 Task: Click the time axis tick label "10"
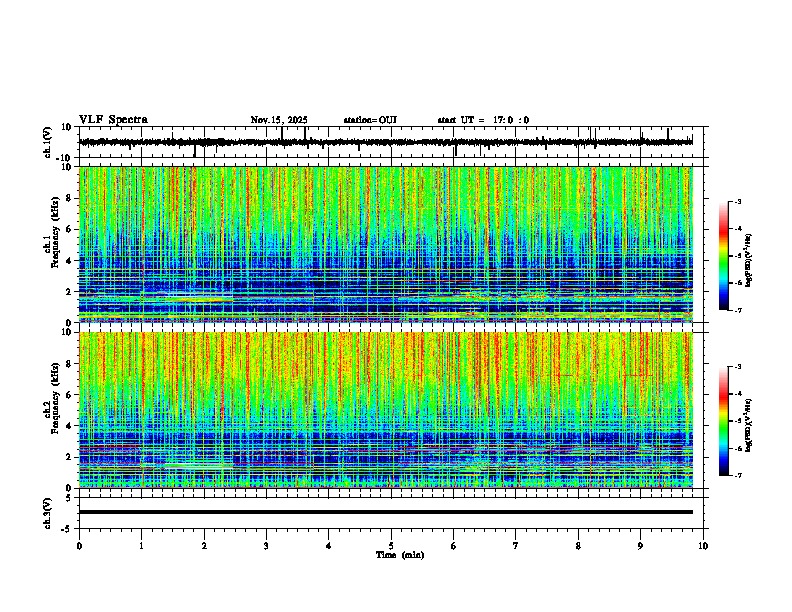tap(703, 546)
